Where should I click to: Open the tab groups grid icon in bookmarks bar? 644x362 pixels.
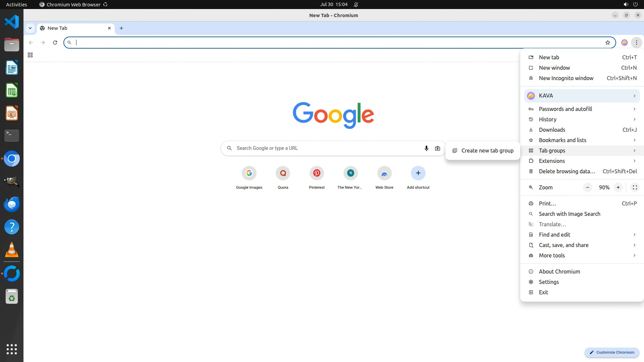[x=30, y=55]
